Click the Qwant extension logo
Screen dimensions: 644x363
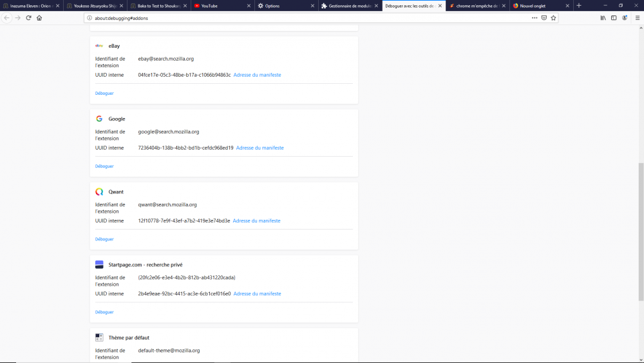click(x=99, y=192)
